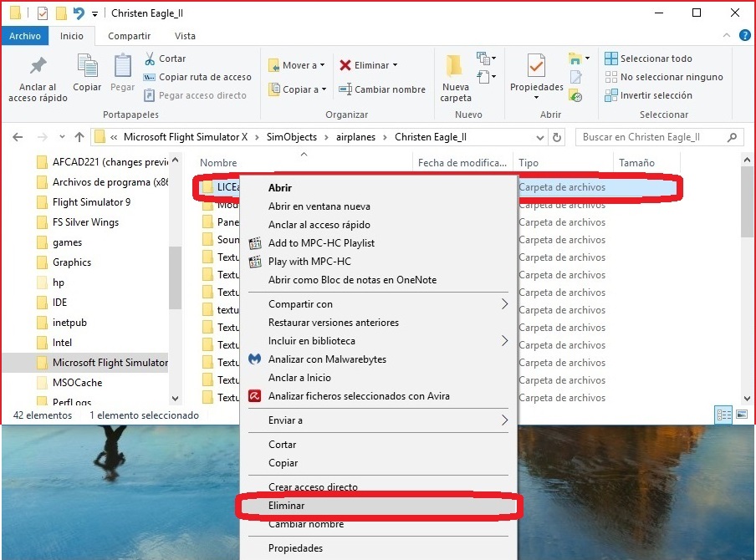Choose Analizar con Malwarebytes
756x560 pixels.
pos(379,359)
